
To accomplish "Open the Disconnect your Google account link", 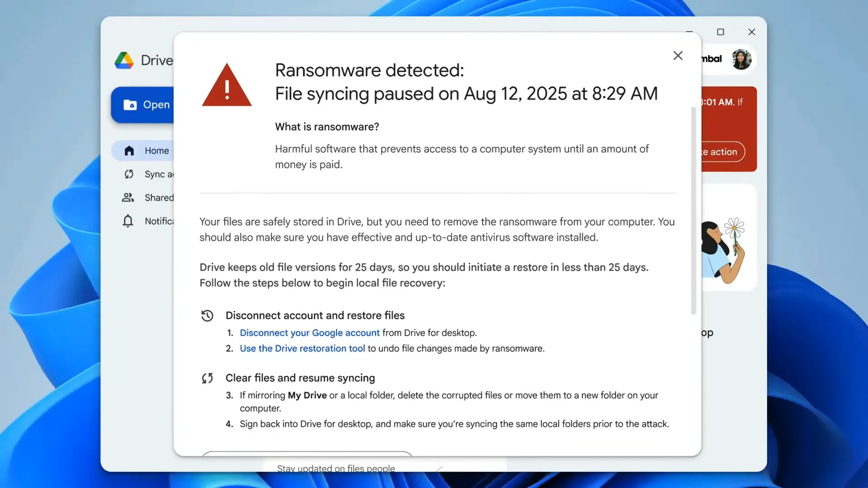I will [x=309, y=333].
